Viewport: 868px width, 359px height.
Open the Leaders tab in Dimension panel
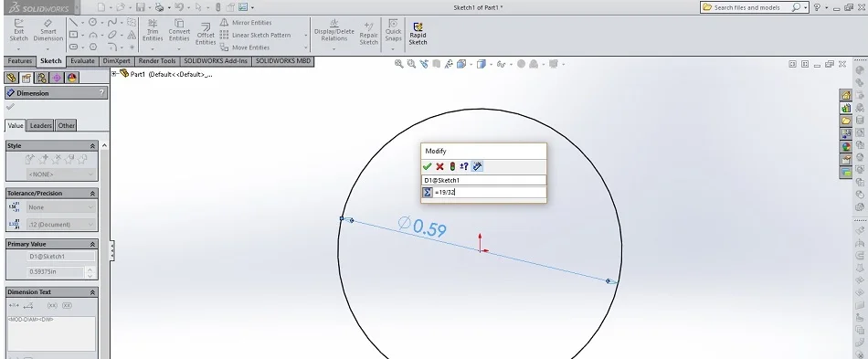point(40,125)
